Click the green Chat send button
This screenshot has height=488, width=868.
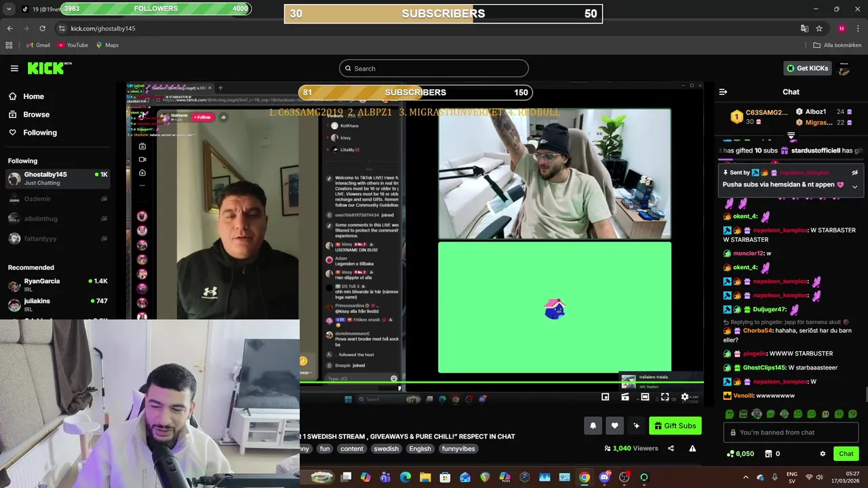[846, 454]
